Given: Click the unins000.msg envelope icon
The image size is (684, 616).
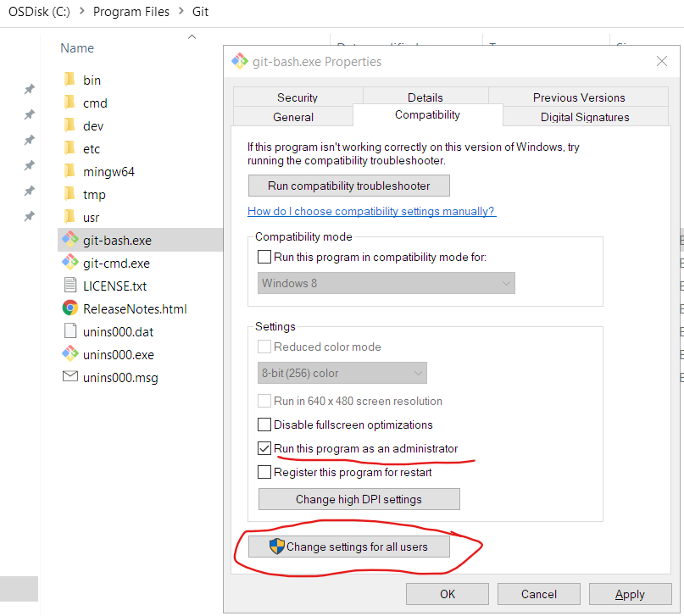Looking at the screenshot, I should pyautogui.click(x=70, y=376).
